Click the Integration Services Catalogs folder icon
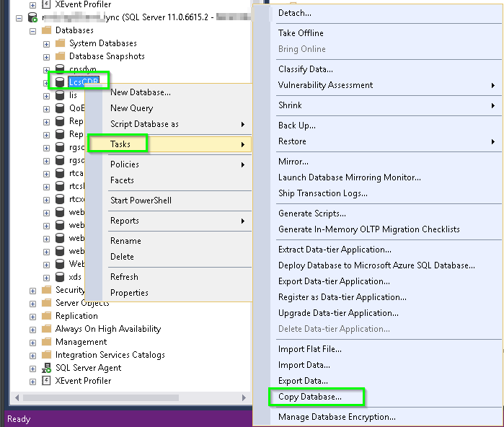Viewport: 504px width, 427px height. [47, 355]
